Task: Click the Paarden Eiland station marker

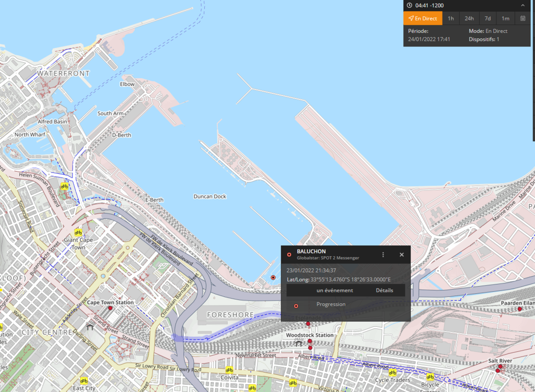Action: click(x=520, y=309)
